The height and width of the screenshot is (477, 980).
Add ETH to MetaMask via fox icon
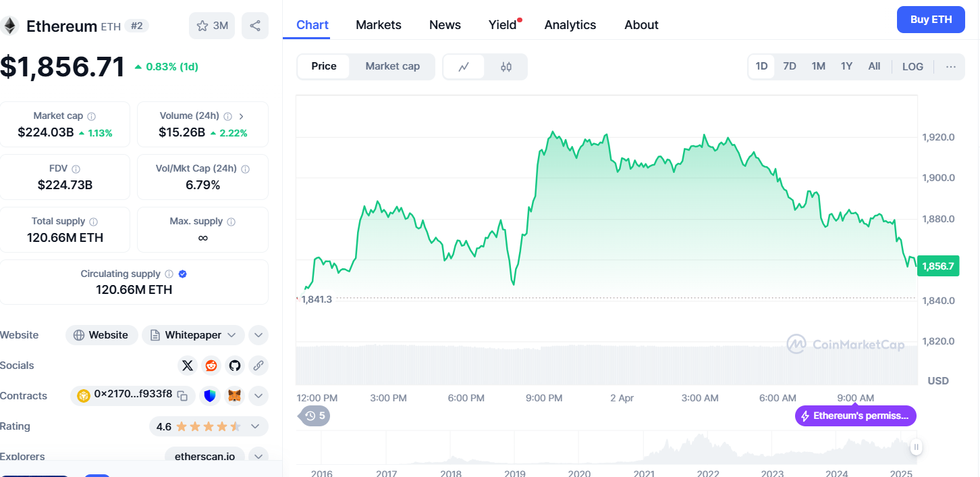point(234,395)
